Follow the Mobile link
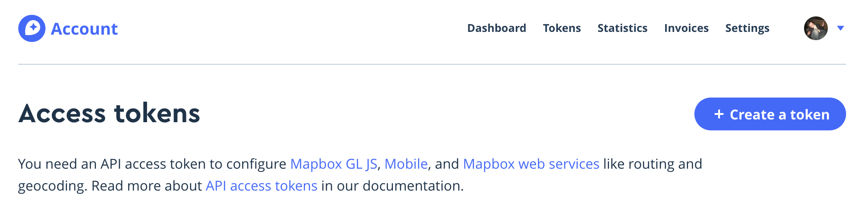The height and width of the screenshot is (217, 868). tap(406, 164)
